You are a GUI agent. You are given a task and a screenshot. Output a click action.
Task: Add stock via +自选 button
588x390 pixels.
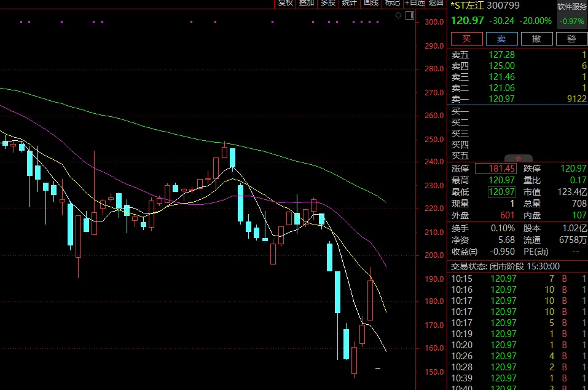[x=414, y=3]
